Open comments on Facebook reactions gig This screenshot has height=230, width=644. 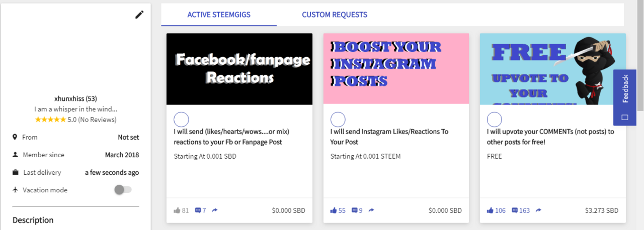[198, 210]
